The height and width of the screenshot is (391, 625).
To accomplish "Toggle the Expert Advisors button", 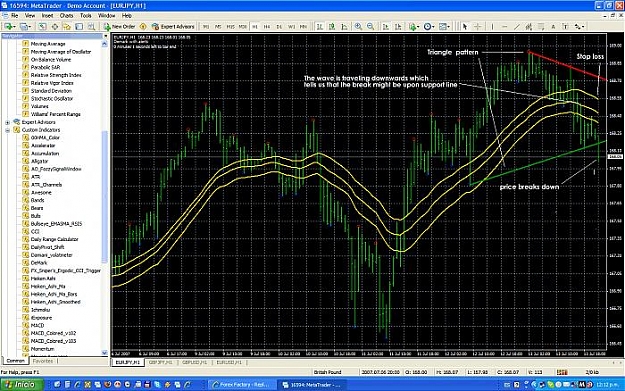I will [x=173, y=26].
